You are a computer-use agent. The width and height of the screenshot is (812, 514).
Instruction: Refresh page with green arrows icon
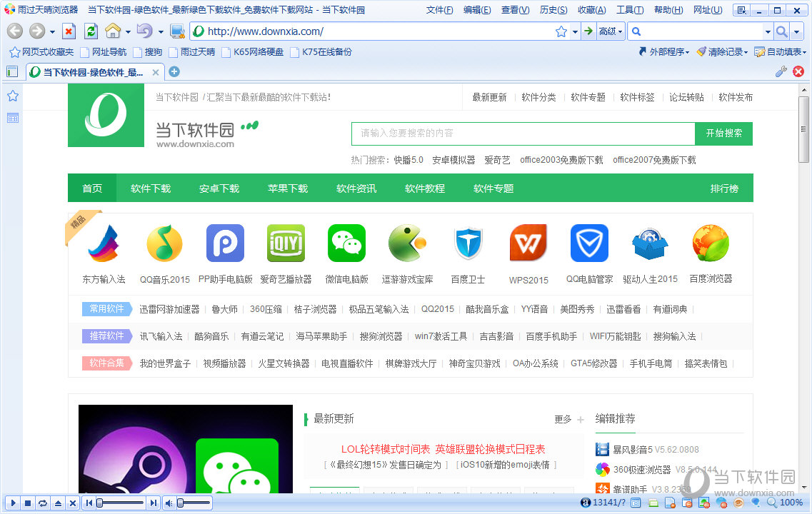pyautogui.click(x=91, y=31)
